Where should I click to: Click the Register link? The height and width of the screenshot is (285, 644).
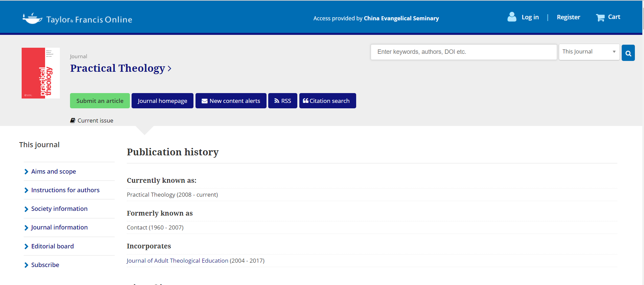point(568,17)
